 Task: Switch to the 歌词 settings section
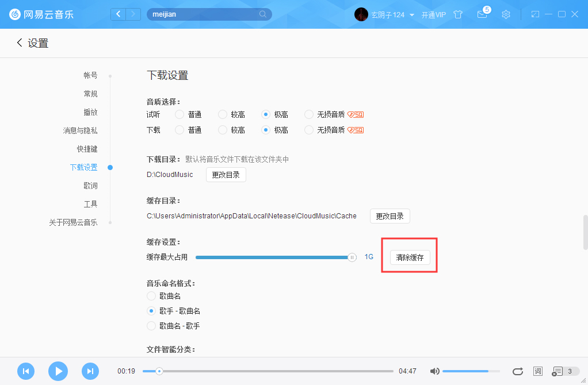[x=90, y=185]
